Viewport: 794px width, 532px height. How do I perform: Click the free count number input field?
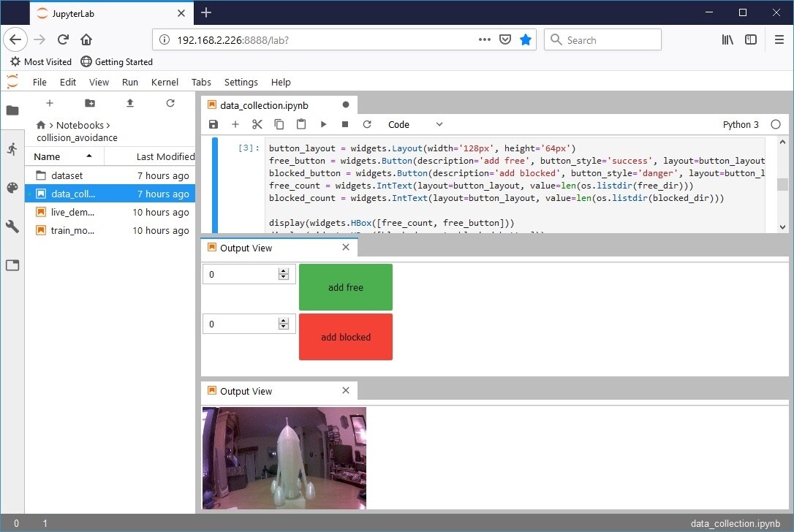[241, 274]
